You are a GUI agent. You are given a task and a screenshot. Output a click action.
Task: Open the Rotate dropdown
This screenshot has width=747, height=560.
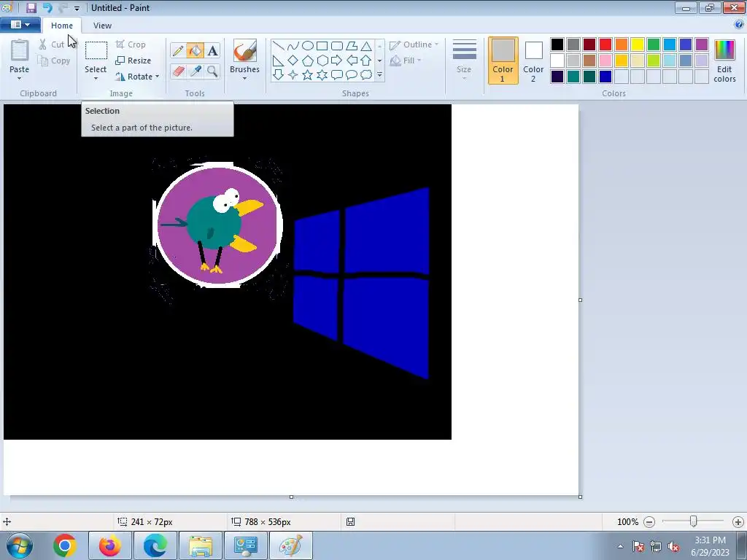tap(137, 76)
